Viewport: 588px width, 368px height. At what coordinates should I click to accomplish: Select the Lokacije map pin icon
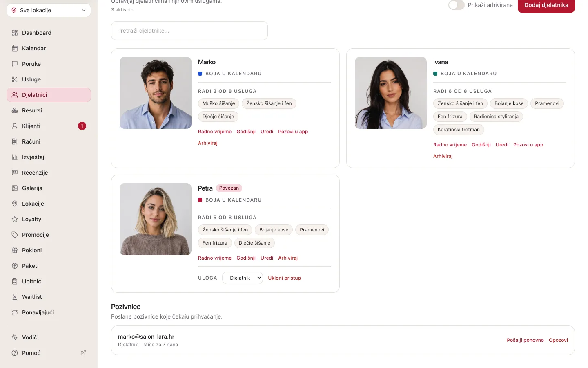(x=15, y=204)
